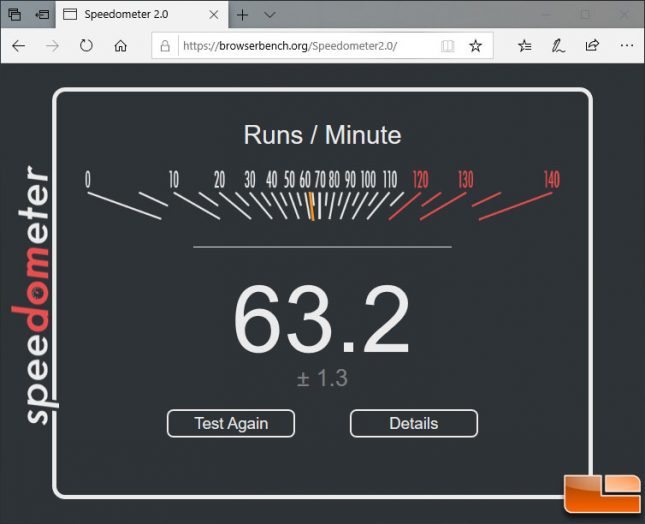Click the 63.2 score result
Image resolution: width=645 pixels, height=524 pixels.
click(322, 319)
